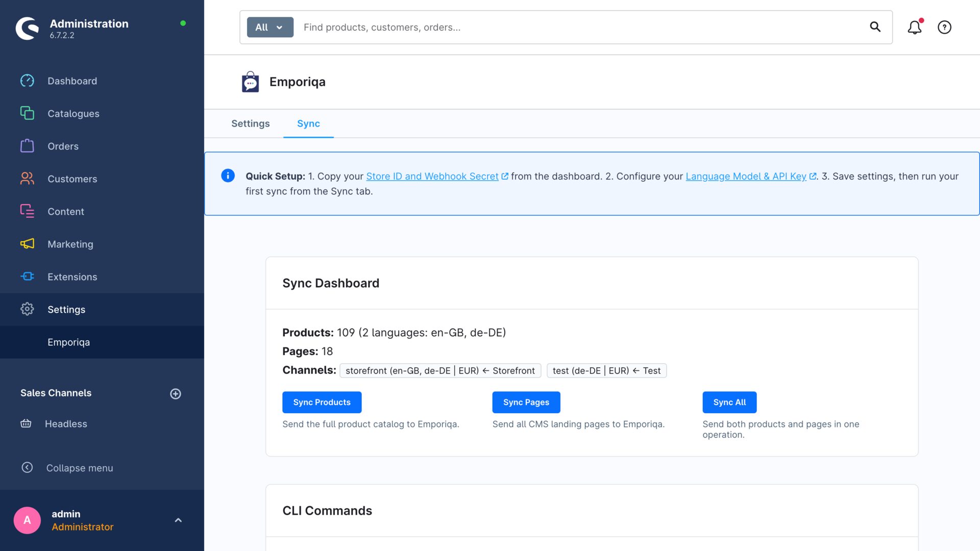
Task: Collapse the sidebar menu
Action: click(27, 468)
